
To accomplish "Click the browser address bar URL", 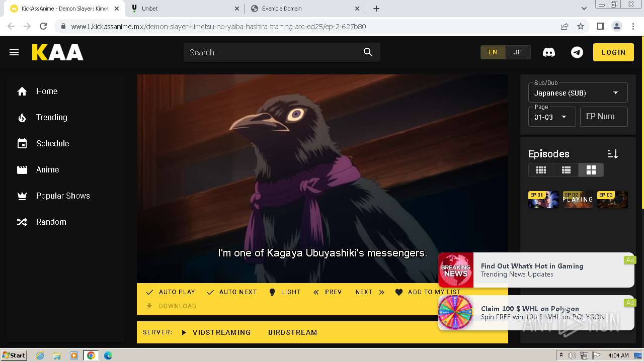I will tap(218, 27).
